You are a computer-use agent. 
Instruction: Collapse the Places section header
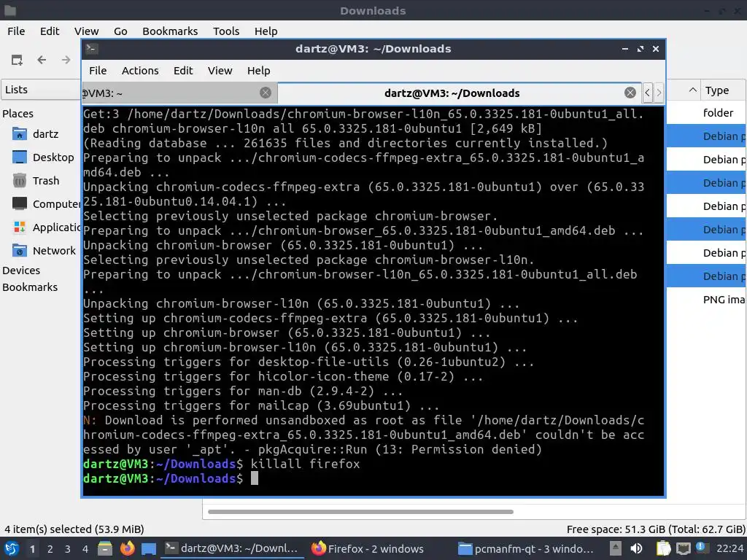(x=18, y=113)
